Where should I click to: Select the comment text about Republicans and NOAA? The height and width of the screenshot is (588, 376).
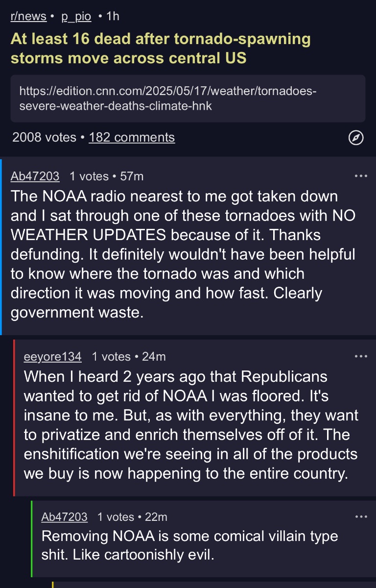pos(191,425)
